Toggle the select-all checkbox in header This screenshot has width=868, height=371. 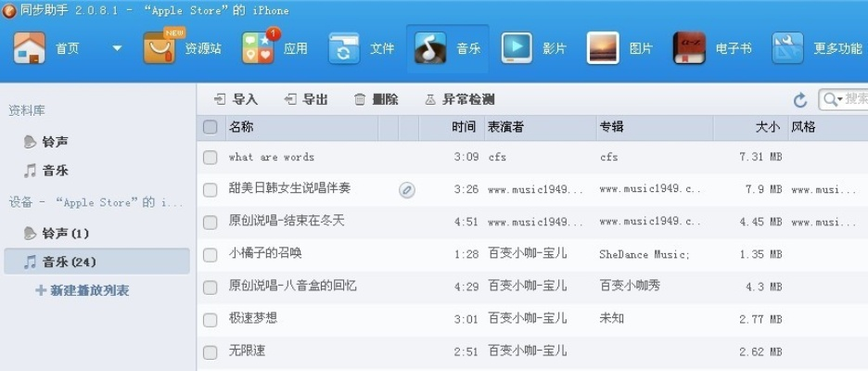[211, 127]
